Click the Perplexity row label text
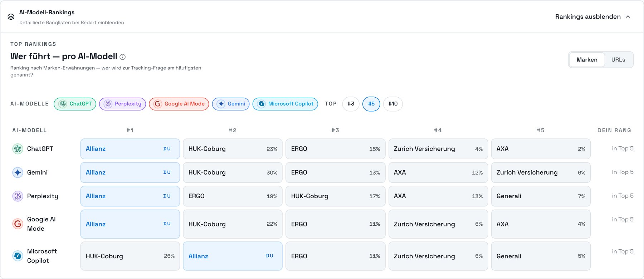Viewport: 644px width, 279px height. (43, 196)
